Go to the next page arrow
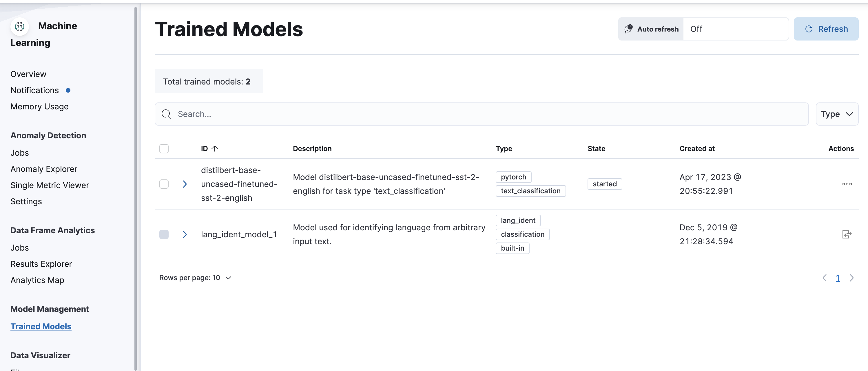 coord(851,278)
